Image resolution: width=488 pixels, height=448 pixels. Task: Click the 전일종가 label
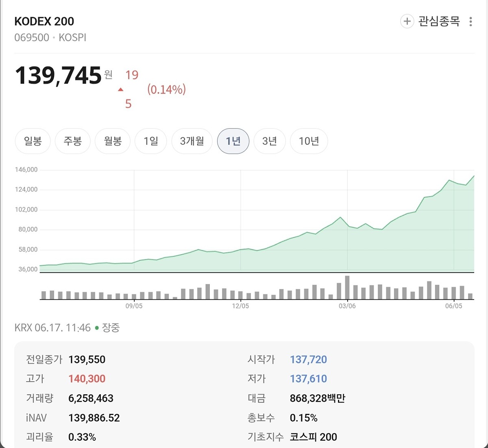pos(44,360)
